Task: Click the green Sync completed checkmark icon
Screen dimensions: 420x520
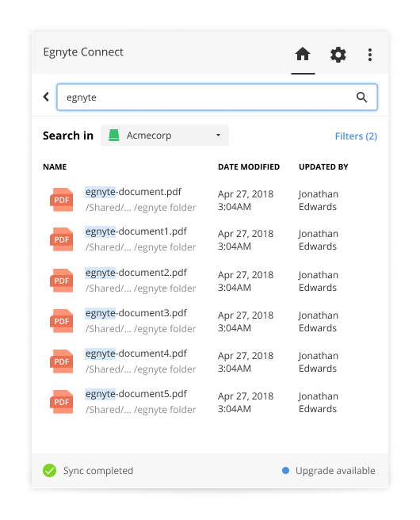Action: 49,470
